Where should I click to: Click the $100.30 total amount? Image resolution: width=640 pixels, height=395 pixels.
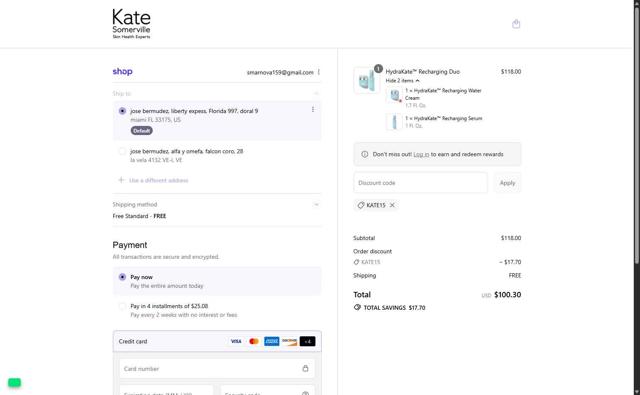pos(507,295)
